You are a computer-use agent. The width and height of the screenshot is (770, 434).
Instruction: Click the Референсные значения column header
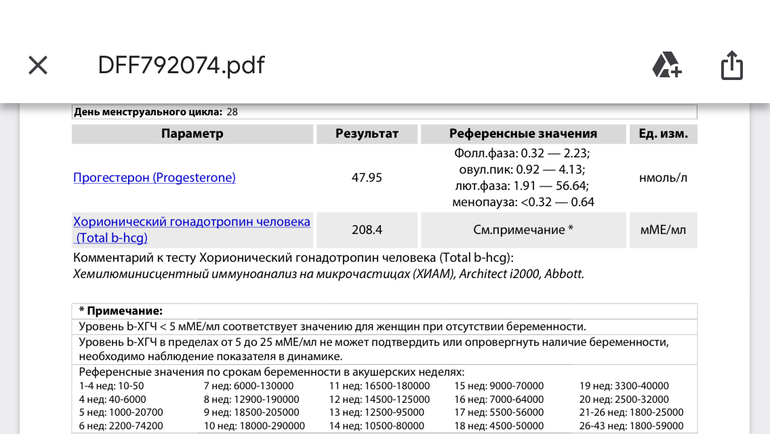pyautogui.click(x=523, y=133)
